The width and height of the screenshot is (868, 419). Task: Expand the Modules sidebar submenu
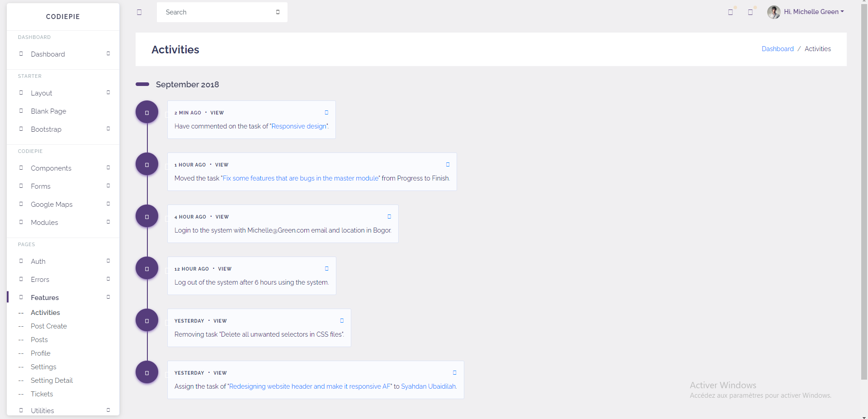tap(108, 222)
